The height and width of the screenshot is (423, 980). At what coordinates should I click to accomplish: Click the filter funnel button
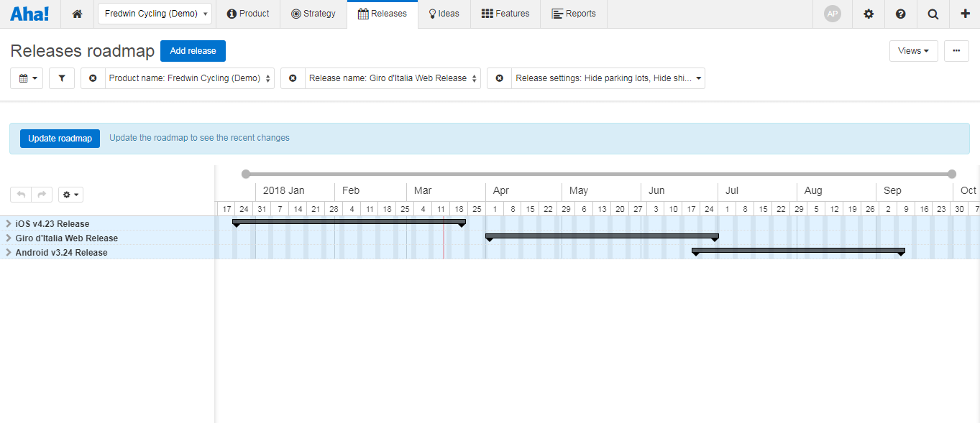click(x=62, y=78)
